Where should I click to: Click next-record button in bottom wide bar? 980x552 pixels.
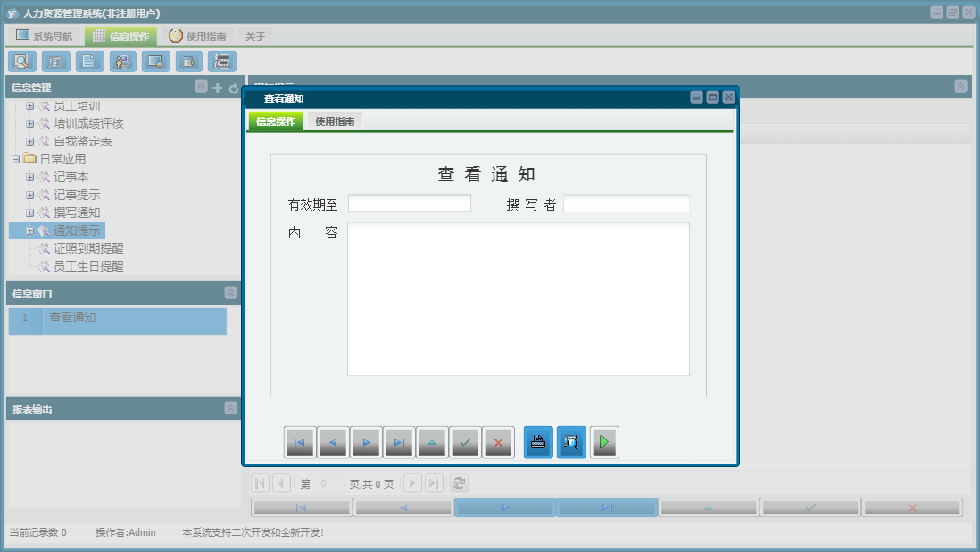505,507
